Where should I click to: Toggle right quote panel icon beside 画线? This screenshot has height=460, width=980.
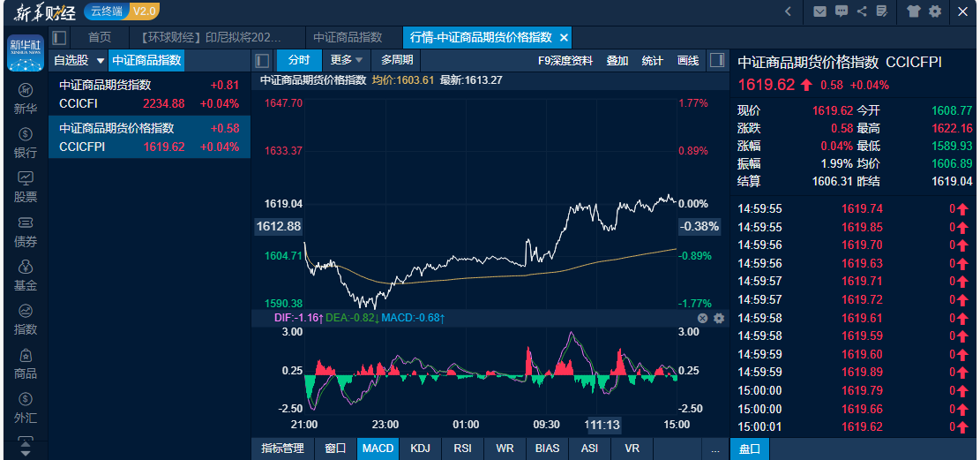[x=717, y=61]
